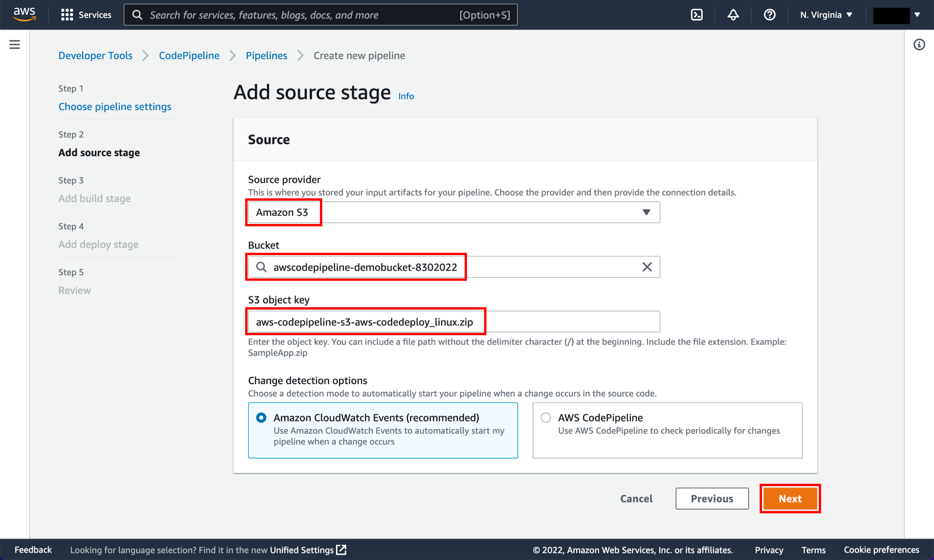The width and height of the screenshot is (934, 560).
Task: Clear the Bucket field with X icon
Action: (647, 267)
